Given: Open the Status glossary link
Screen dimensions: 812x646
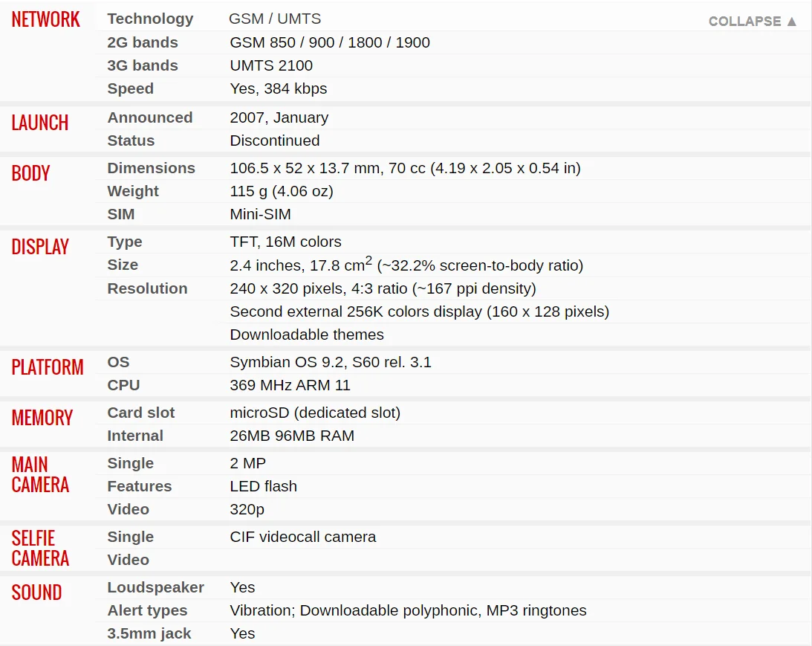Looking at the screenshot, I should click(x=131, y=140).
